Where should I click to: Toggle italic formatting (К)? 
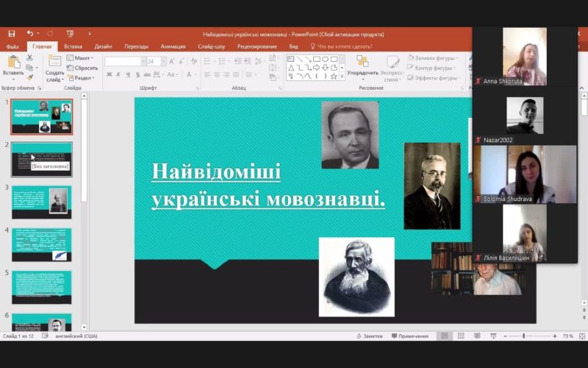click(x=118, y=74)
